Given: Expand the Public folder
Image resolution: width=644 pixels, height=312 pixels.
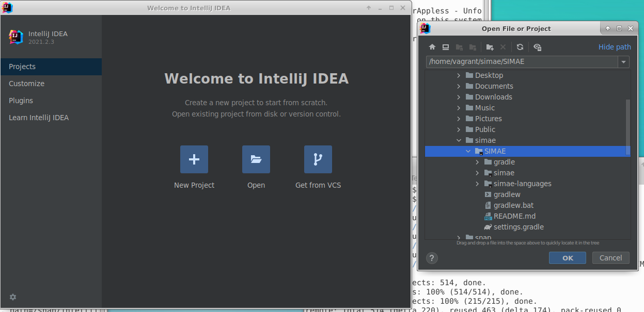Looking at the screenshot, I should coord(459,129).
